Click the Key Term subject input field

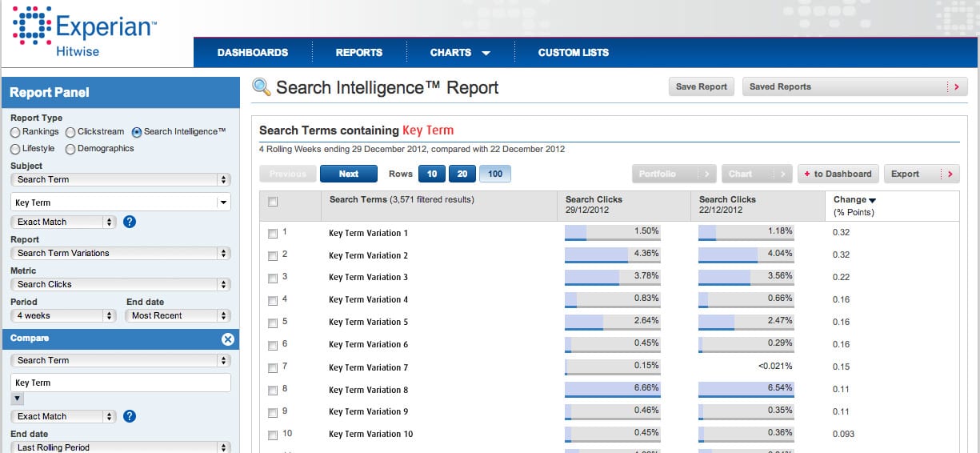tap(112, 203)
